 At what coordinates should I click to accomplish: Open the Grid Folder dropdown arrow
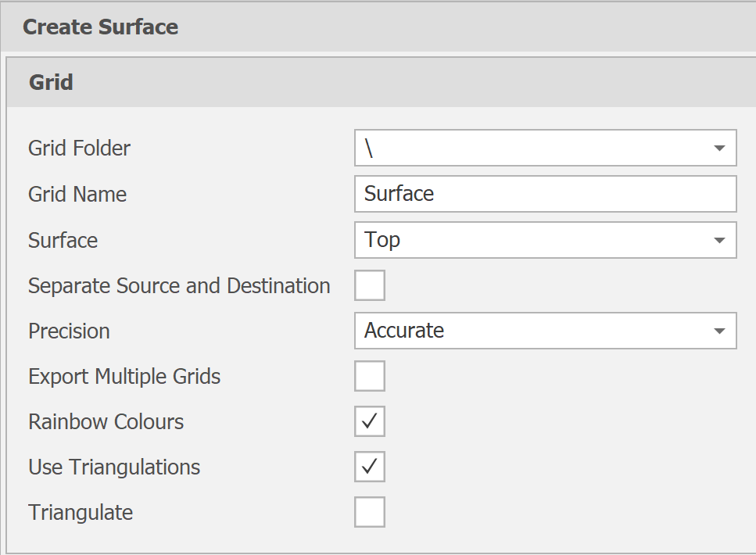(x=719, y=149)
